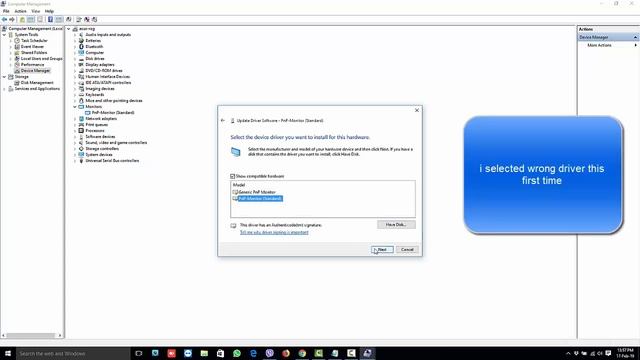Expand Sound, video and game controllers
Image resolution: width=640 pixels, height=360 pixels.
75,142
